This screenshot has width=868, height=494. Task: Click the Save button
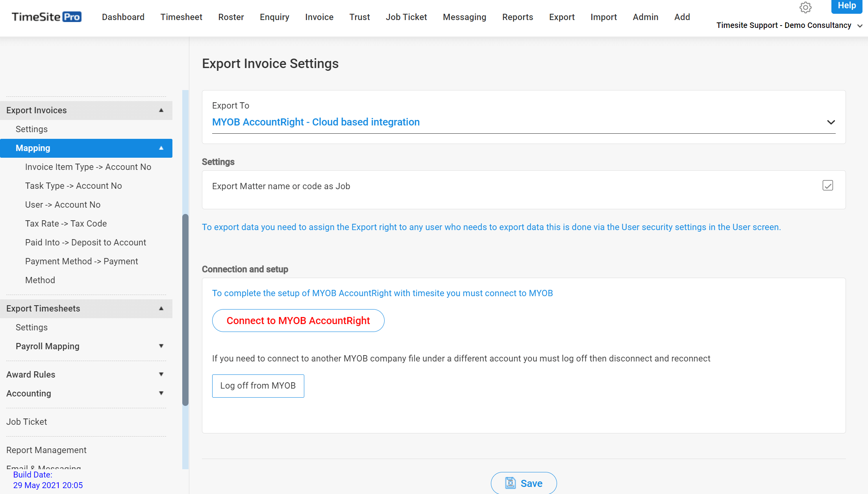point(524,483)
